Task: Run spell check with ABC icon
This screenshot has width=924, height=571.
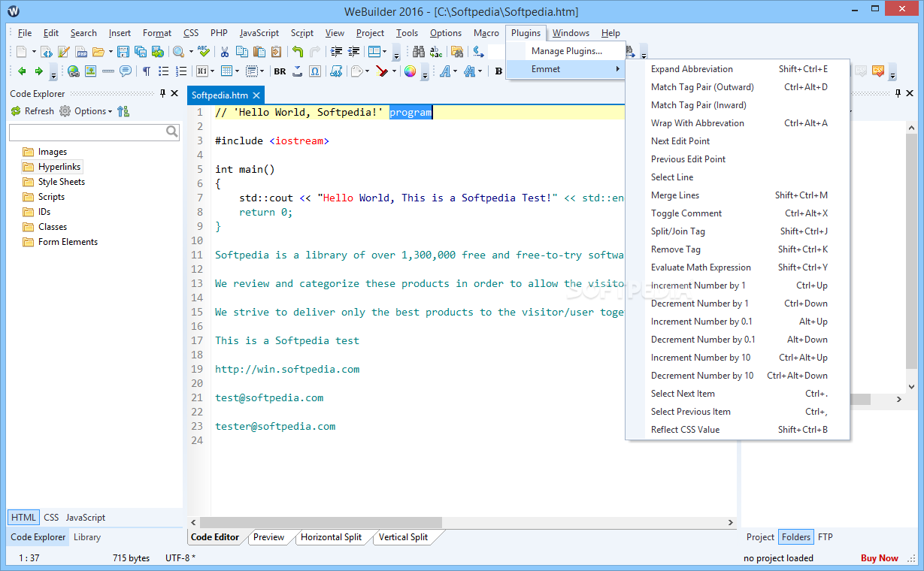Action: (x=203, y=52)
